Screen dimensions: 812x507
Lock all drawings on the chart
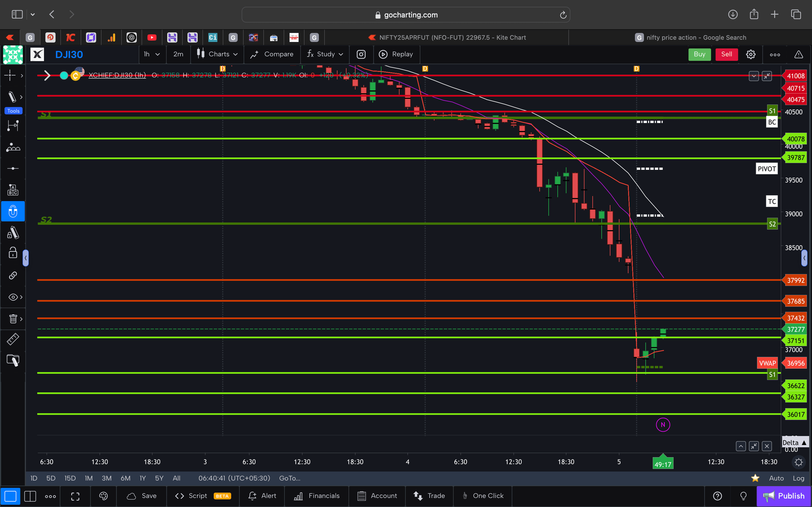13,253
